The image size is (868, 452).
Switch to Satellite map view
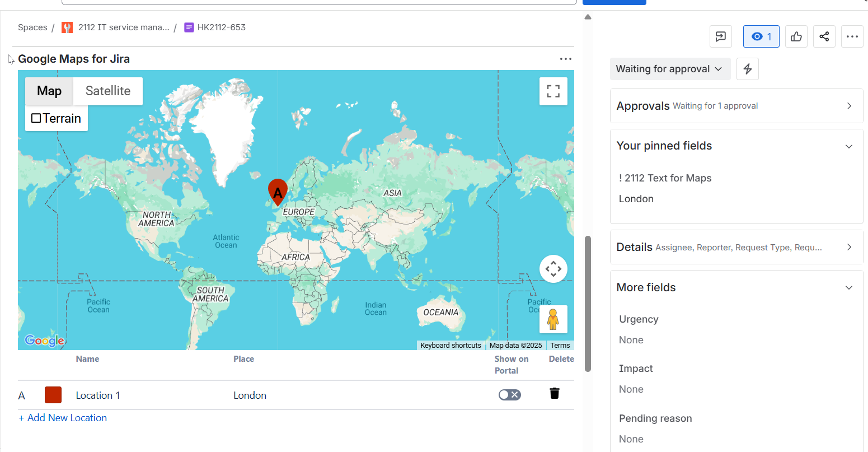pos(108,91)
